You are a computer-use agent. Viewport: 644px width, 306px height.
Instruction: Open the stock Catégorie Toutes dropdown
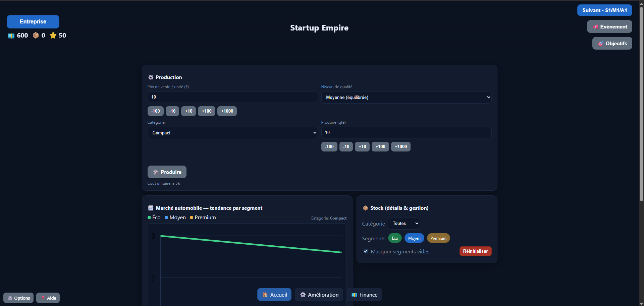[x=404, y=224]
